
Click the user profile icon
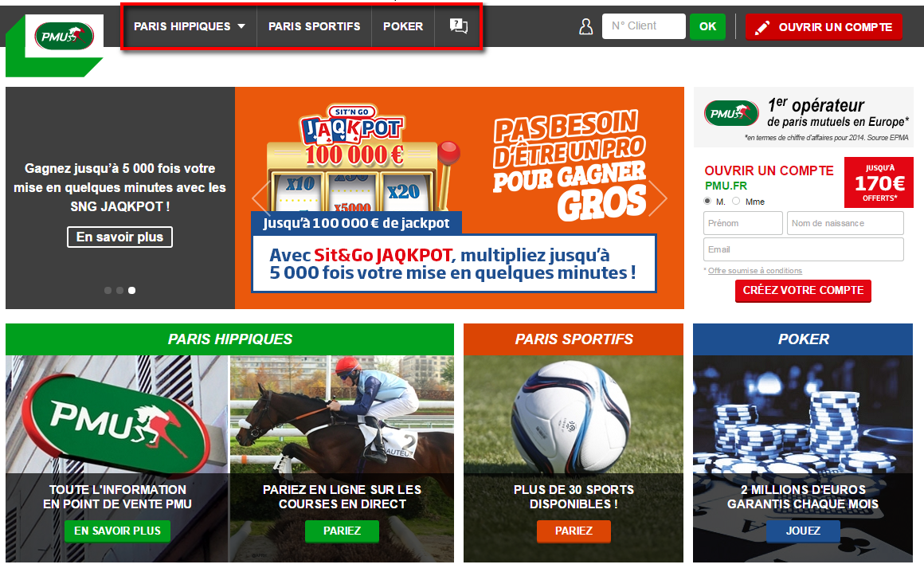pyautogui.click(x=585, y=26)
